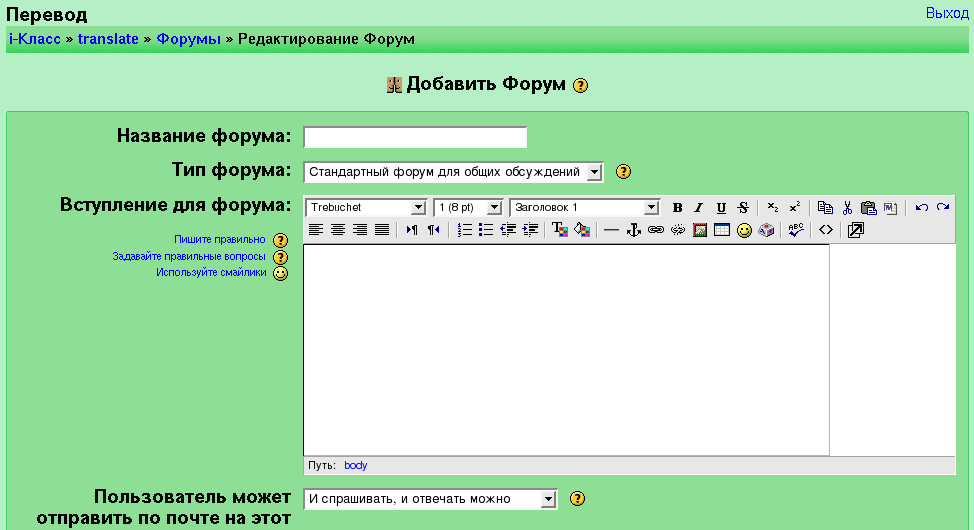Expand the forum type dropdown
974x530 pixels.
click(x=453, y=172)
